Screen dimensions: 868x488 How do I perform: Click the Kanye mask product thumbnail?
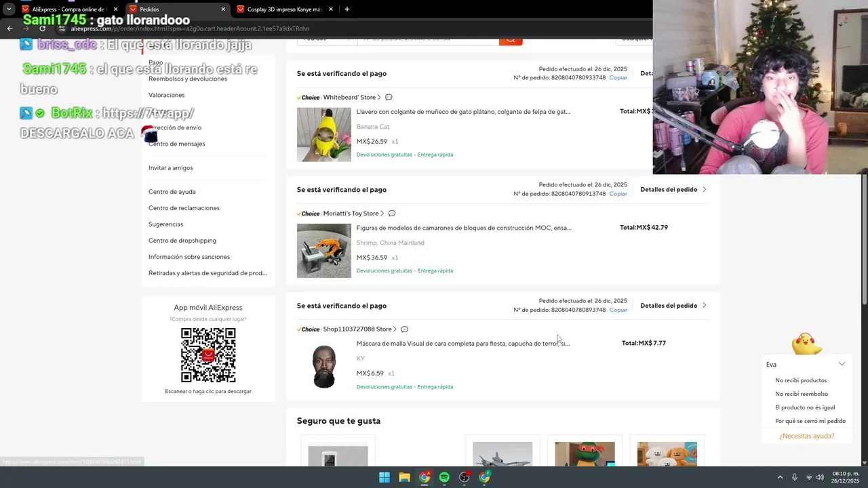324,366
